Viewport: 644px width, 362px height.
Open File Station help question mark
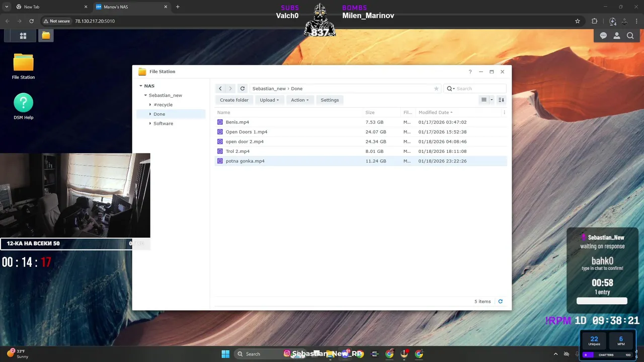point(470,72)
